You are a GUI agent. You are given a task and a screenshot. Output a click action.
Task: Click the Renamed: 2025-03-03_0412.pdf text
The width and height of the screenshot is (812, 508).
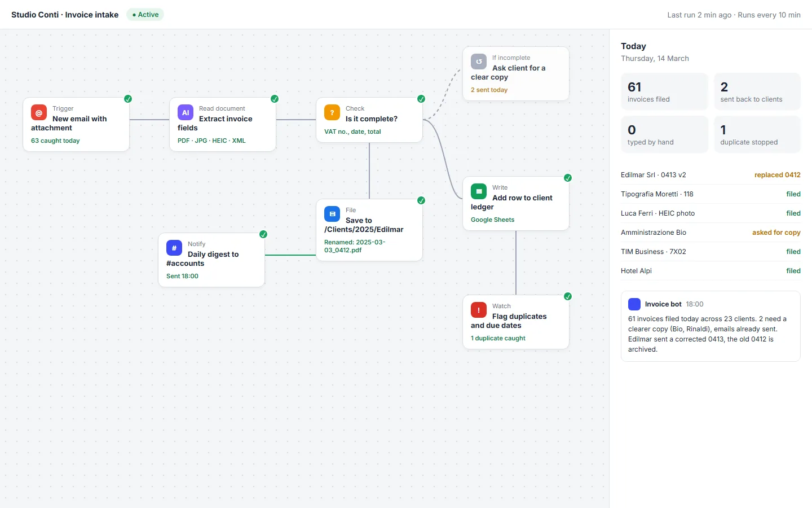355,246
